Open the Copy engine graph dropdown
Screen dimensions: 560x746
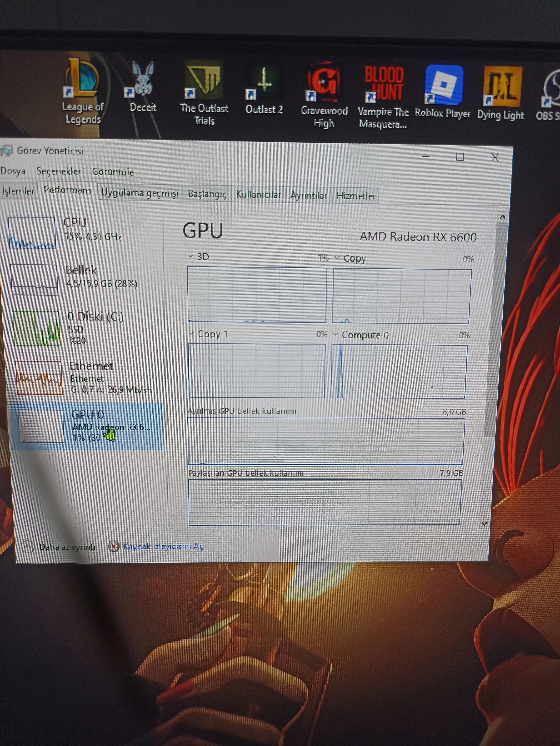pos(337,258)
